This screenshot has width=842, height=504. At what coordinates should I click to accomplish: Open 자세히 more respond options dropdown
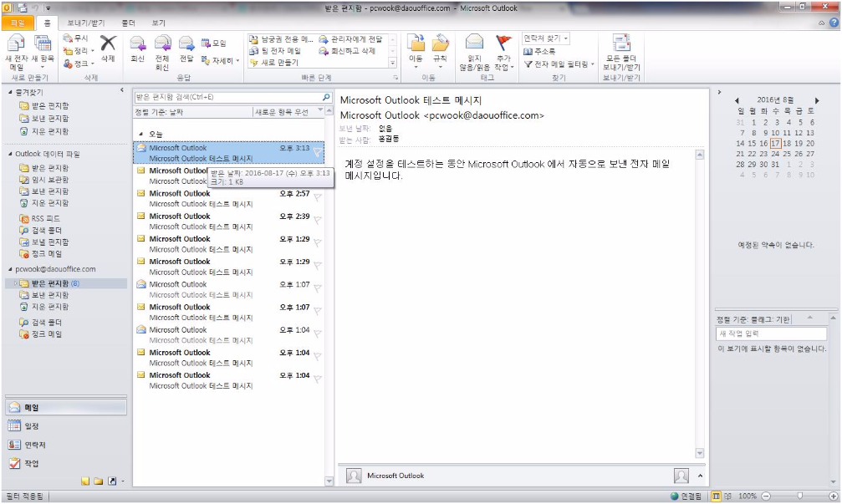(x=220, y=61)
